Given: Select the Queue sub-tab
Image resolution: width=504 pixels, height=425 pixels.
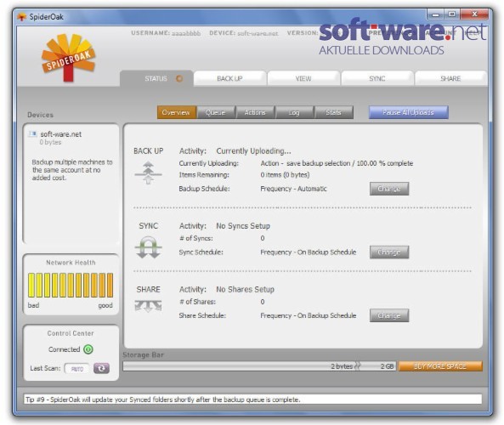Looking at the screenshot, I should 216,112.
